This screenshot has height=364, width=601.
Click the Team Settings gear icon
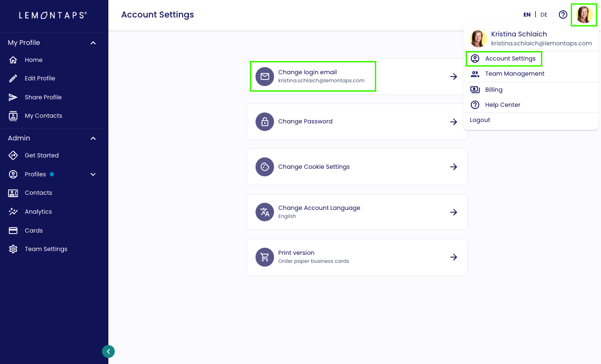(13, 249)
